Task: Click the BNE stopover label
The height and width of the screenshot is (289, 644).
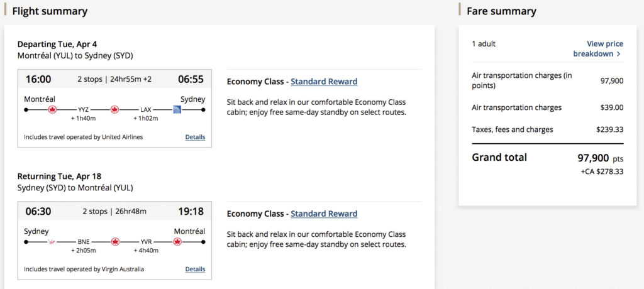Action: 83,241
